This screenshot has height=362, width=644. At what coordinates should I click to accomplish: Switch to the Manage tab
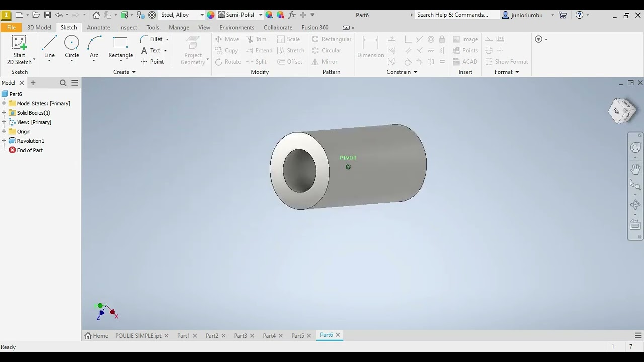point(179,27)
